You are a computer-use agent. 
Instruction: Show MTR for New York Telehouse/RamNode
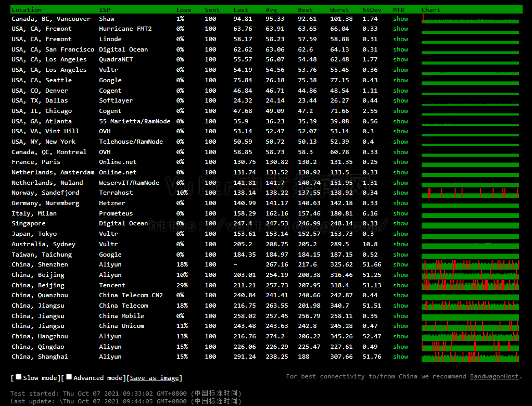pyautogui.click(x=400, y=142)
